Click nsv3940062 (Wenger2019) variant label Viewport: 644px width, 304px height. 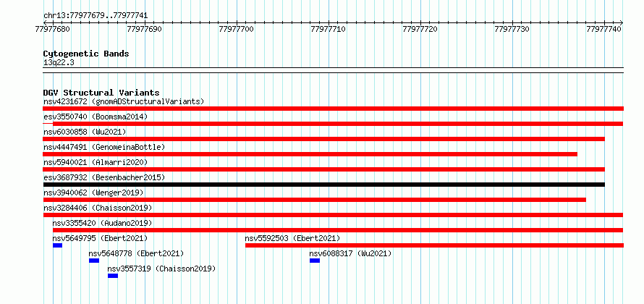93,193
